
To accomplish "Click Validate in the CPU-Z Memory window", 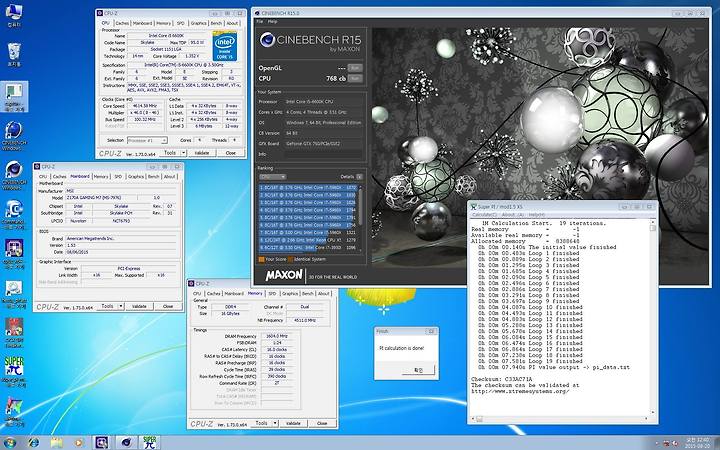I will pyautogui.click(x=293, y=423).
